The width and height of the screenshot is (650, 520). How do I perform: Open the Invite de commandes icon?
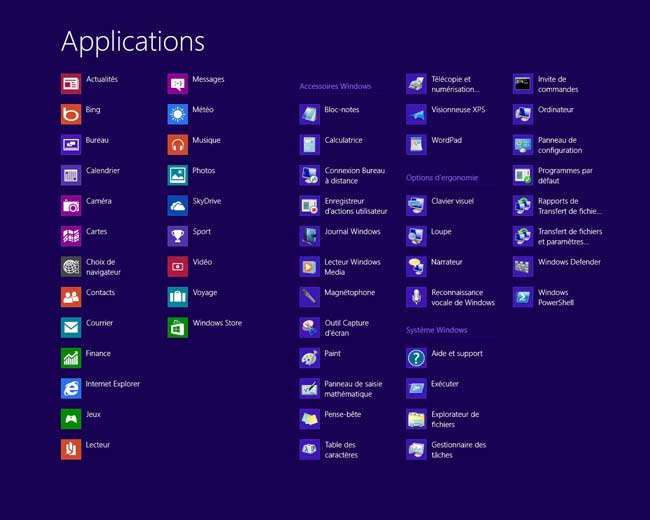coord(523,84)
